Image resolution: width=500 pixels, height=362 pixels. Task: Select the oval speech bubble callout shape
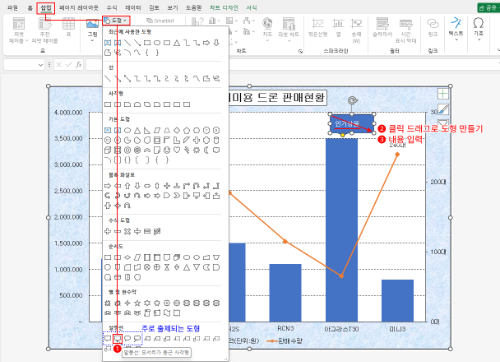coord(127,339)
